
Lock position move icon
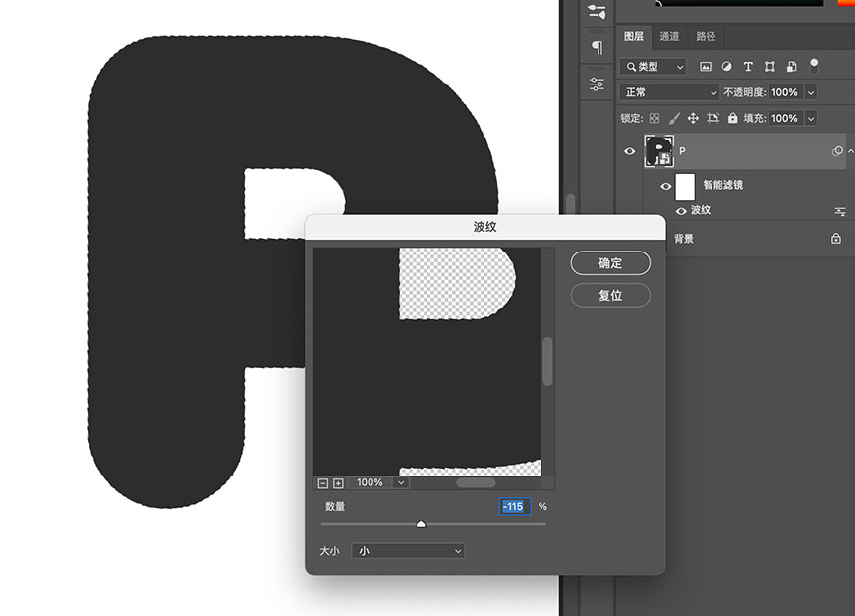(693, 118)
